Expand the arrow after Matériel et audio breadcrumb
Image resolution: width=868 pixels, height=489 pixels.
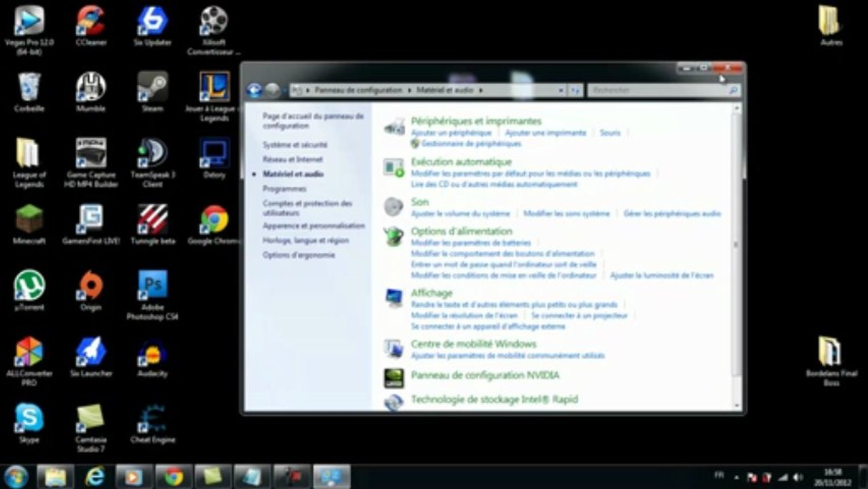tap(480, 90)
